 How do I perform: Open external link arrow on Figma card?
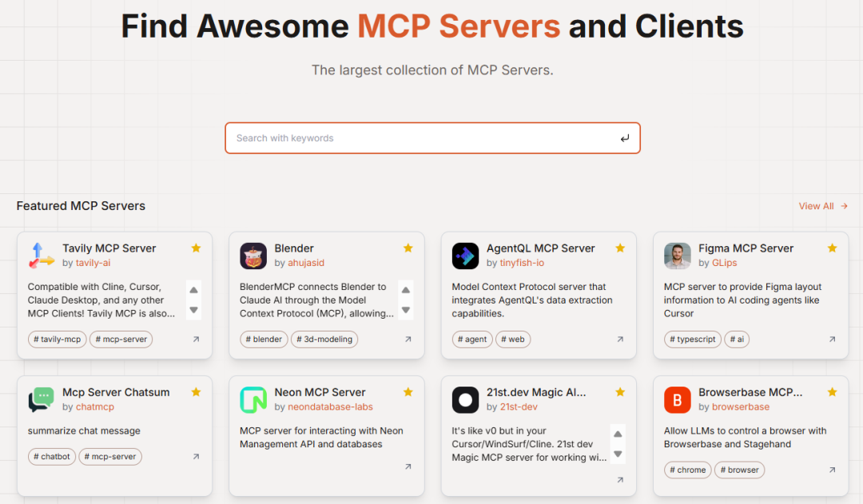pos(832,339)
